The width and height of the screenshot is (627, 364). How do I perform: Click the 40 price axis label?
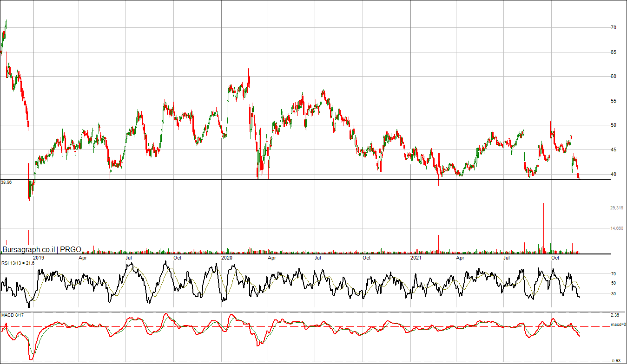click(x=614, y=174)
